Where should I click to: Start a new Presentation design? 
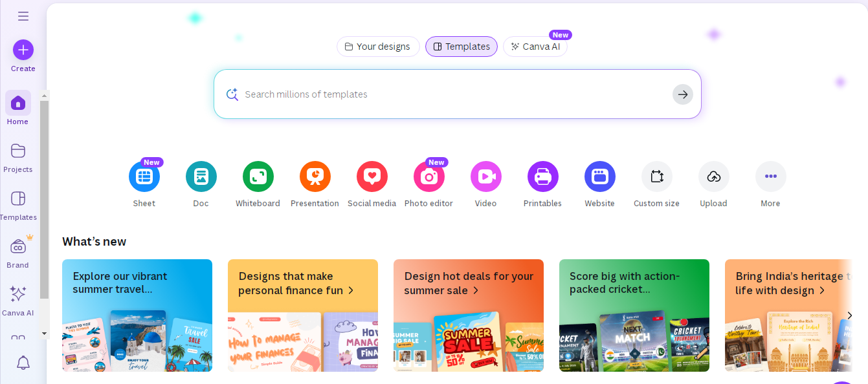[315, 176]
